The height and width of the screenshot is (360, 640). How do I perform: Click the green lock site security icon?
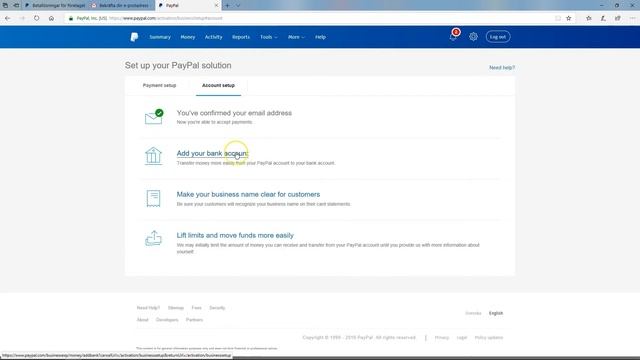pos(71,18)
